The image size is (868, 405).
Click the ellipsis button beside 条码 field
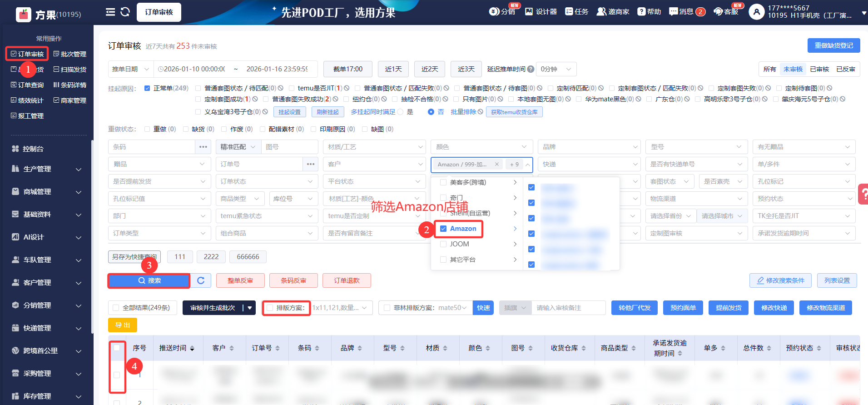pyautogui.click(x=203, y=147)
